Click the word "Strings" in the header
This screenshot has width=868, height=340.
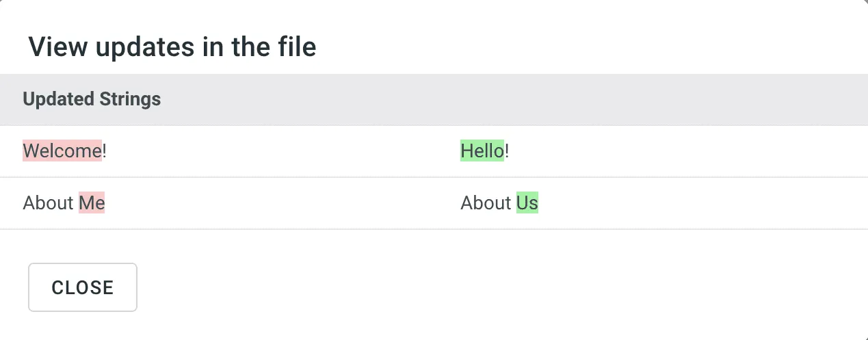pos(130,99)
